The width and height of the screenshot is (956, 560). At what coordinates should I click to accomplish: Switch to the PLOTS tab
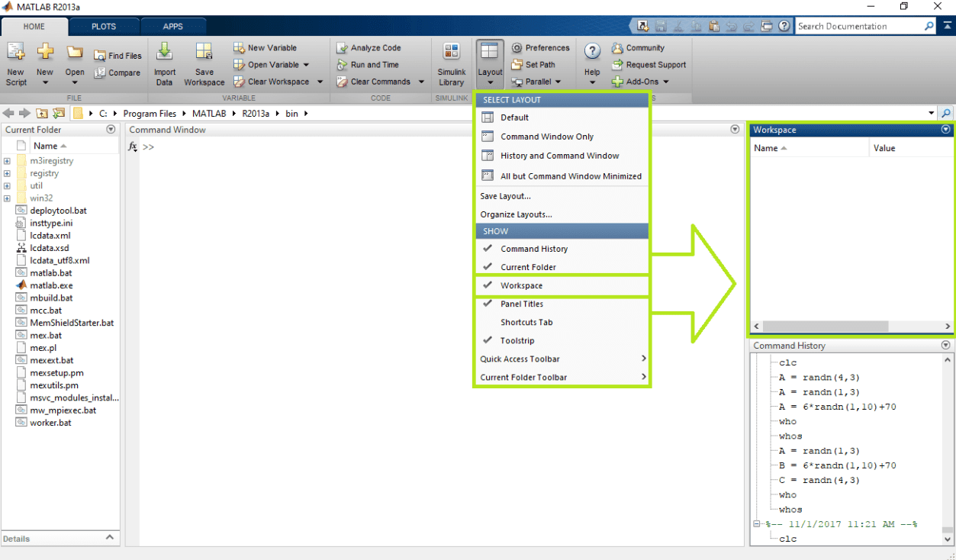click(x=104, y=27)
